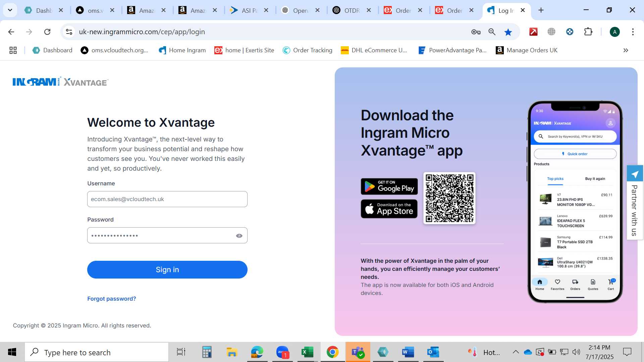Open the oms.vcloudtech.org bookmark
644x362 pixels.
click(114, 50)
